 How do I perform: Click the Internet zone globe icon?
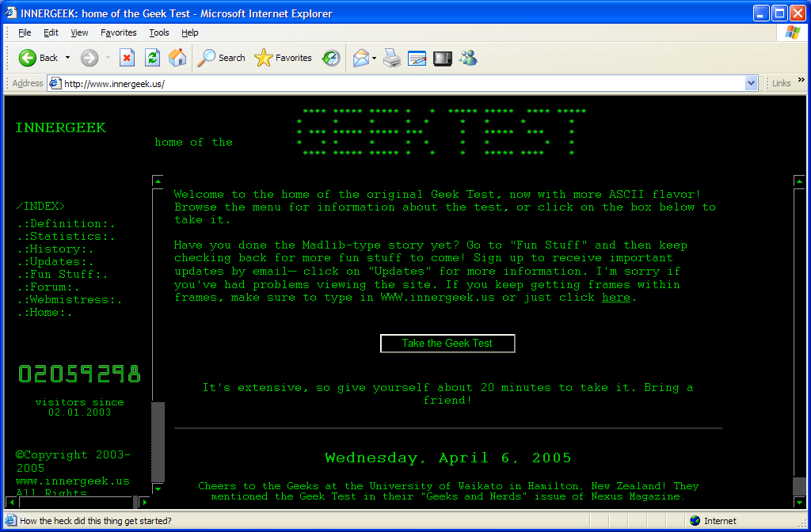(695, 521)
